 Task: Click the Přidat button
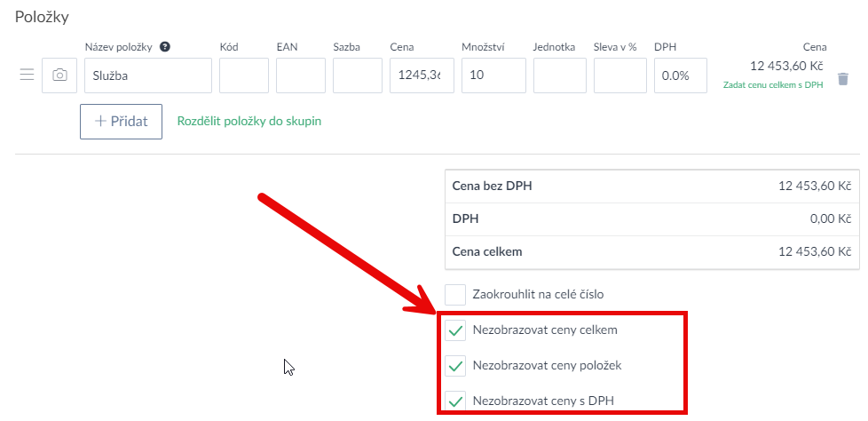[121, 121]
